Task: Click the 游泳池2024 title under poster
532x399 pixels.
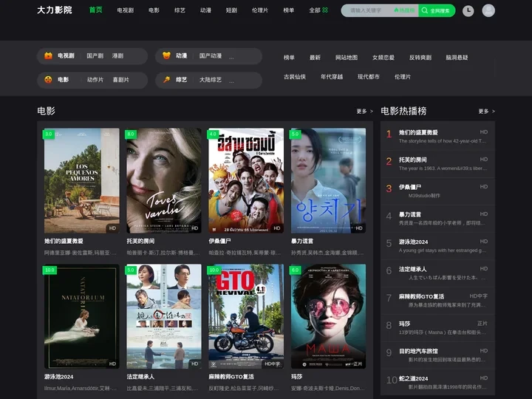Action: (58, 377)
